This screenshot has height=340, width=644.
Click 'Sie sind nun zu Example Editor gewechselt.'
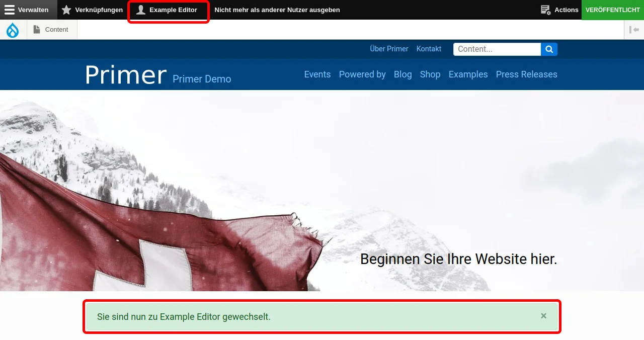(x=184, y=317)
